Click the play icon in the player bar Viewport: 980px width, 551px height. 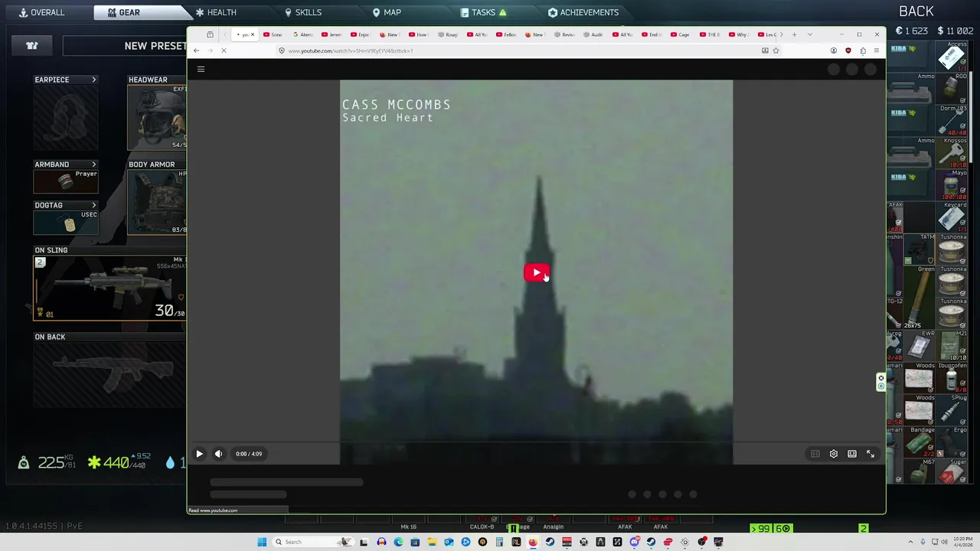[199, 454]
